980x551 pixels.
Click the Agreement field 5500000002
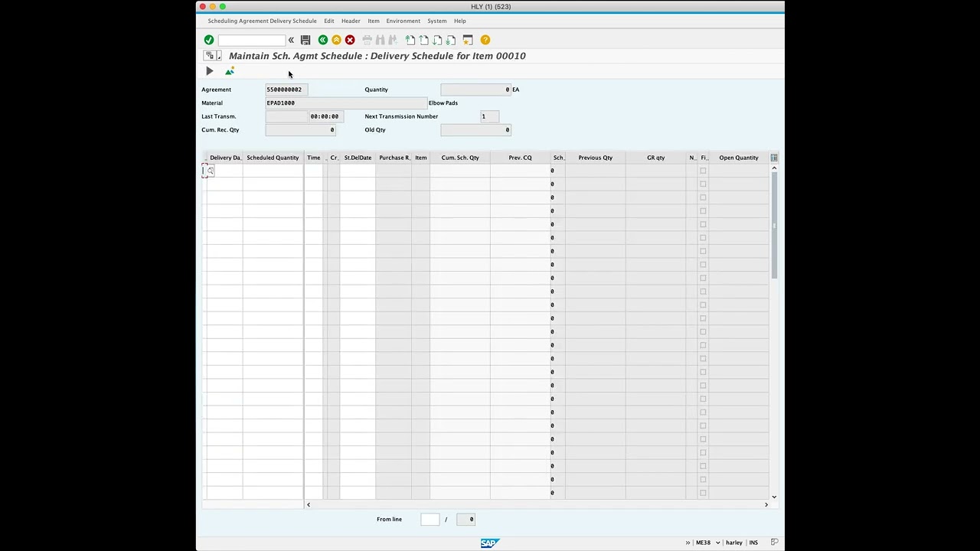[286, 90]
